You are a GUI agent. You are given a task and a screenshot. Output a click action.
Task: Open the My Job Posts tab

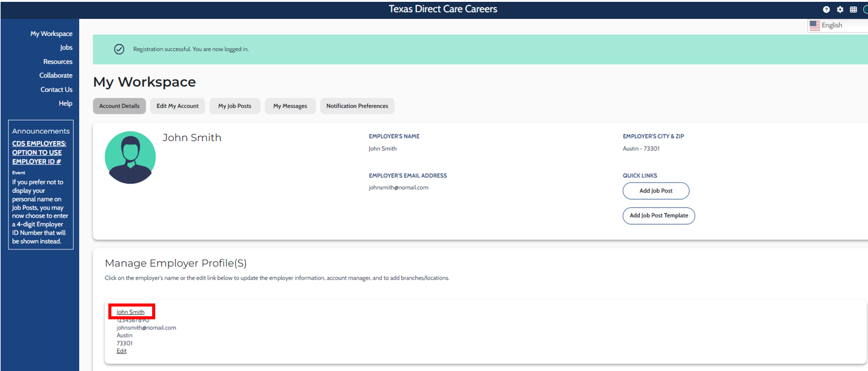click(235, 106)
